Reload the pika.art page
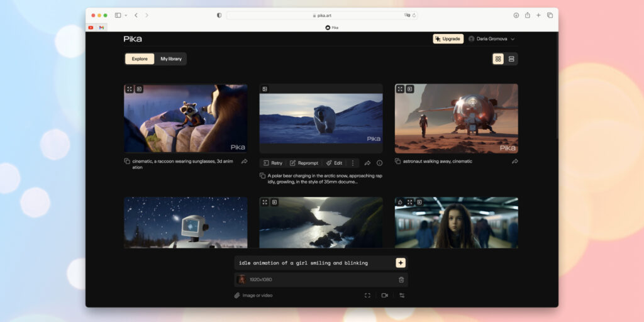The width and height of the screenshot is (644, 322). click(x=414, y=15)
